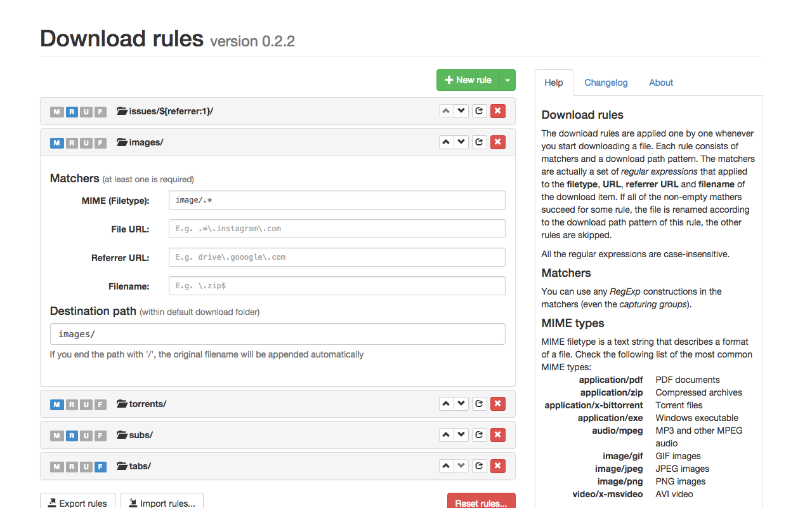Viewport: 812px width, 508px height.
Task: Click the Import rules button
Action: (x=162, y=503)
